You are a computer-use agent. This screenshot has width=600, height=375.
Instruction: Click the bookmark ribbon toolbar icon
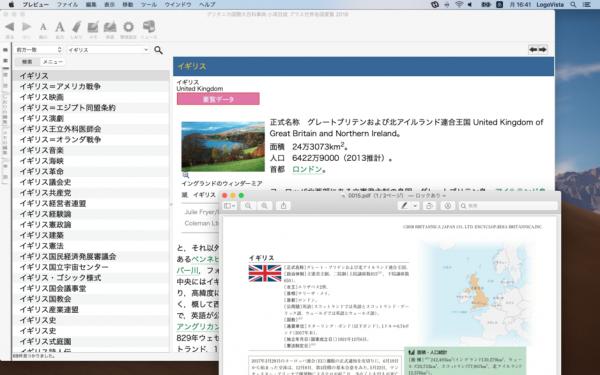click(76, 27)
